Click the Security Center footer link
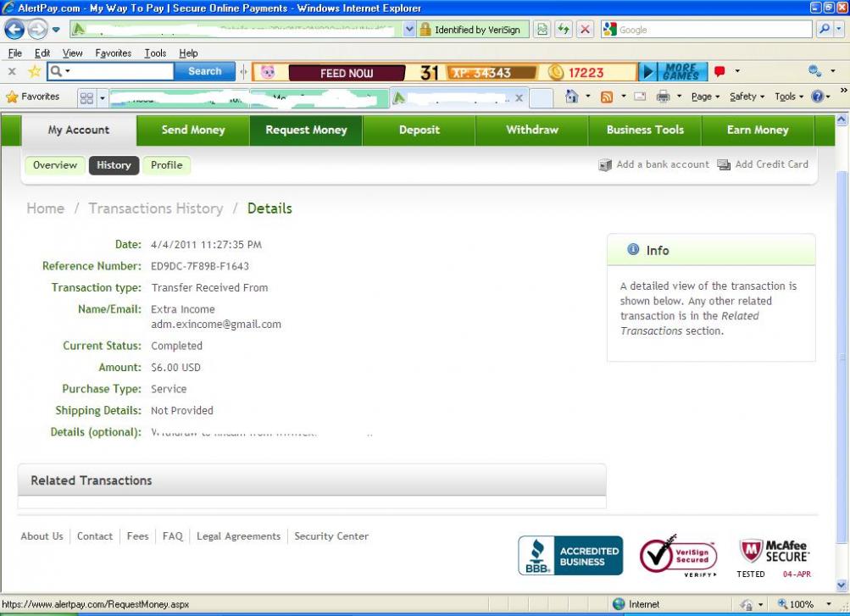The height and width of the screenshot is (616, 850). [x=331, y=536]
